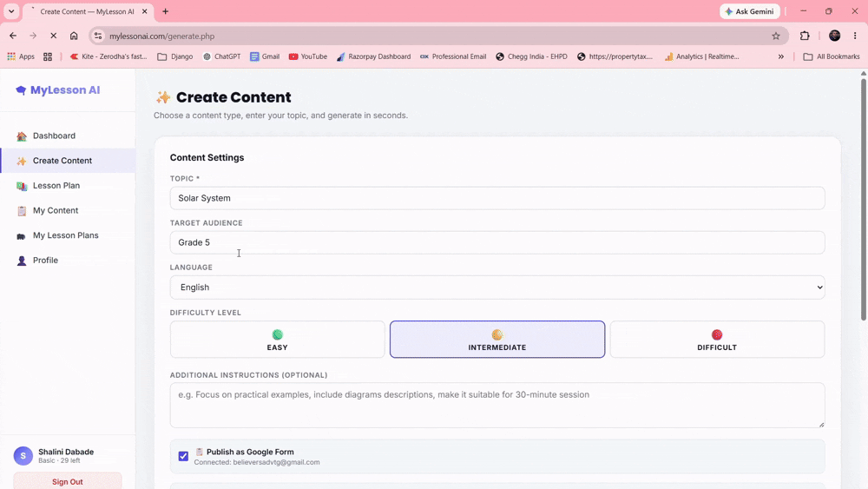Close the Create Content tab
Screen dimensions: 868x489
(144, 11)
